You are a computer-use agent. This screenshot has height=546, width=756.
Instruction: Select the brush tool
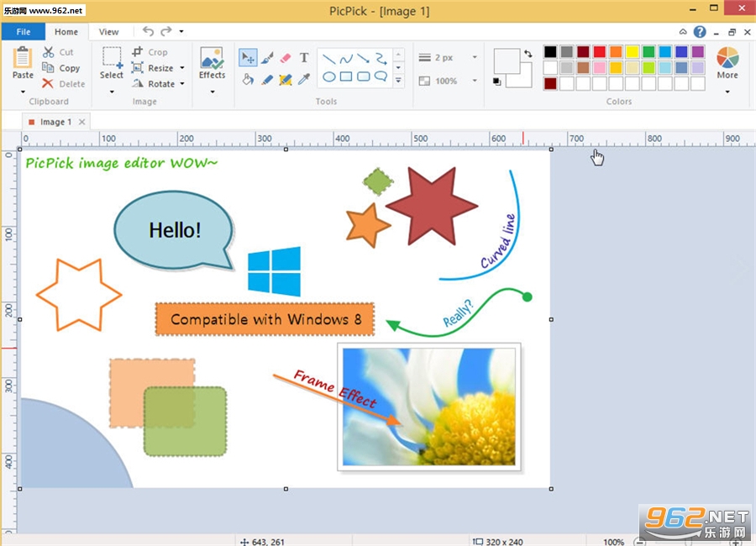point(266,58)
